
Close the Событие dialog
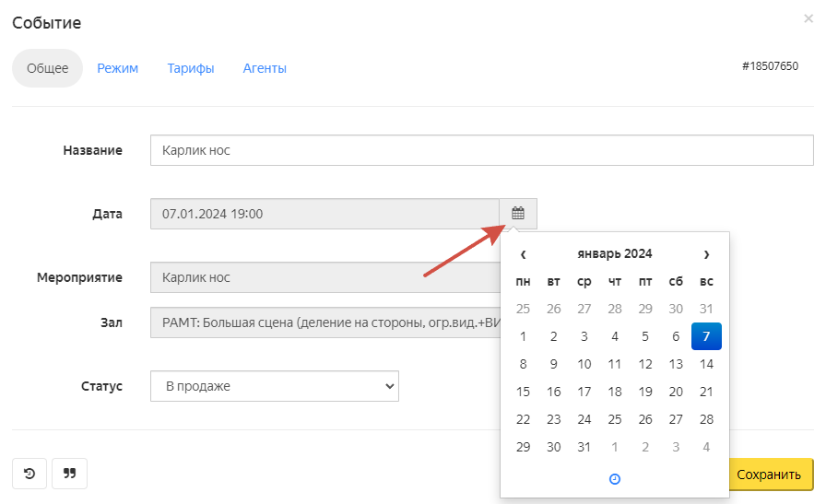[x=808, y=18]
